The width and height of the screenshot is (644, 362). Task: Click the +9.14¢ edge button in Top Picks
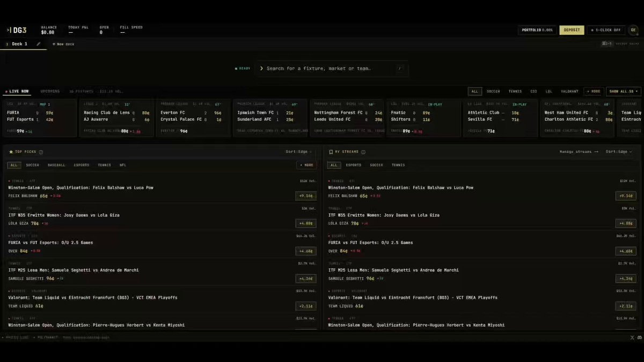pos(305,196)
